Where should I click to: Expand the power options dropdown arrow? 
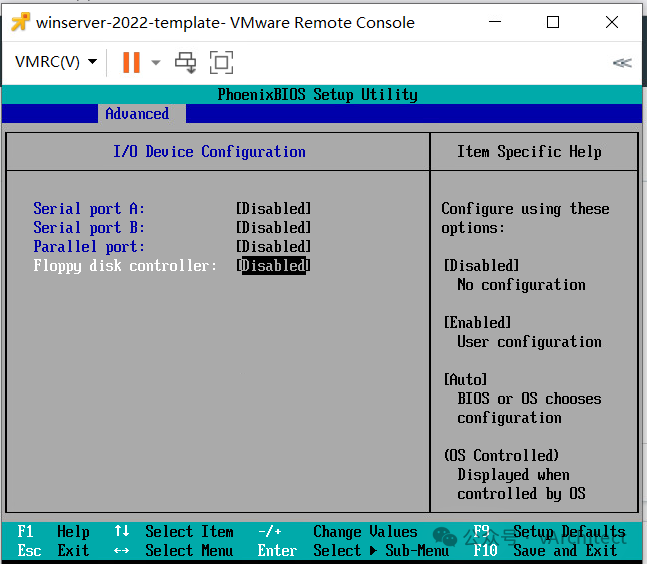[x=156, y=63]
